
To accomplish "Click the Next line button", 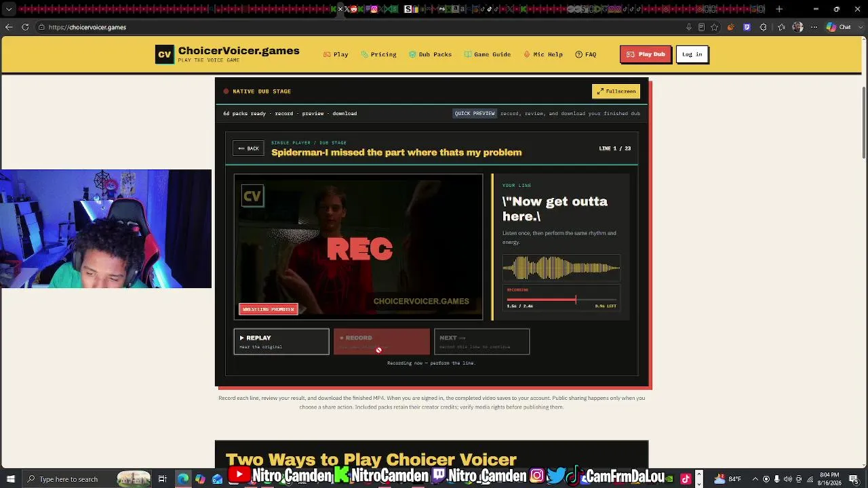I will tap(481, 342).
